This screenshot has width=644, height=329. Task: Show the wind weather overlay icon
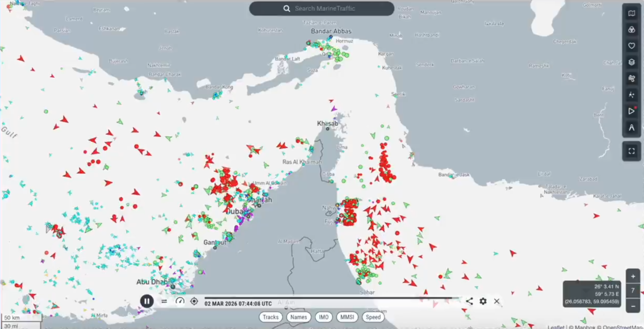point(632,78)
